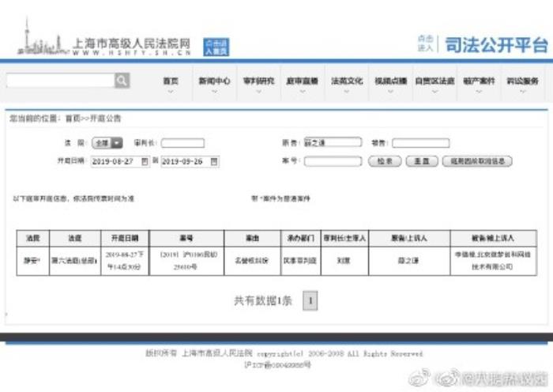
Task: Click the search magnifier icon
Action: (122, 81)
